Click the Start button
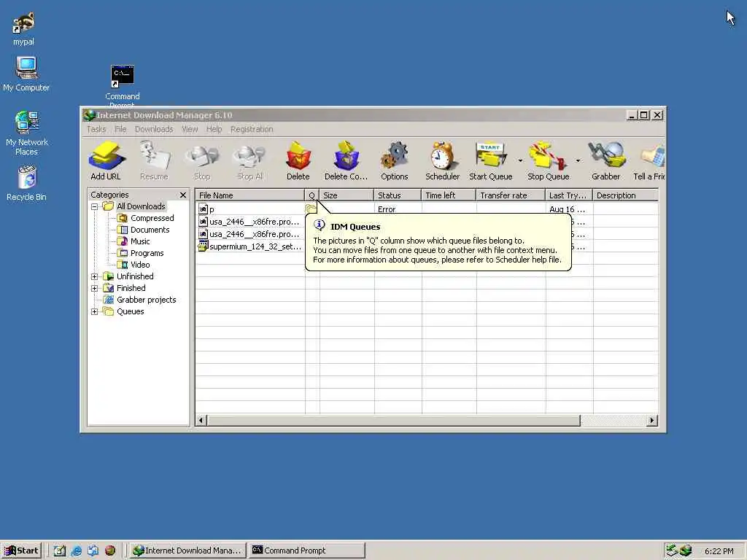Viewport: 747px width, 560px height. [22, 551]
